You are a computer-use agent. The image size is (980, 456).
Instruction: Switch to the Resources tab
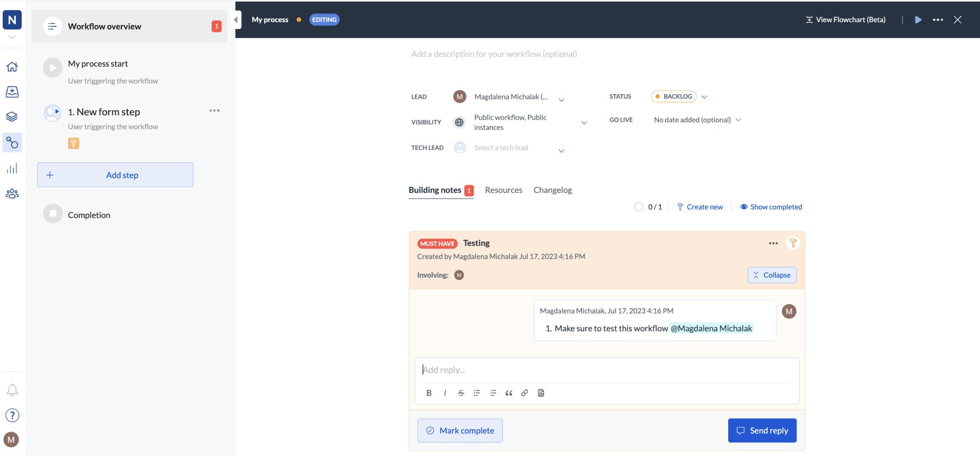[x=504, y=190]
